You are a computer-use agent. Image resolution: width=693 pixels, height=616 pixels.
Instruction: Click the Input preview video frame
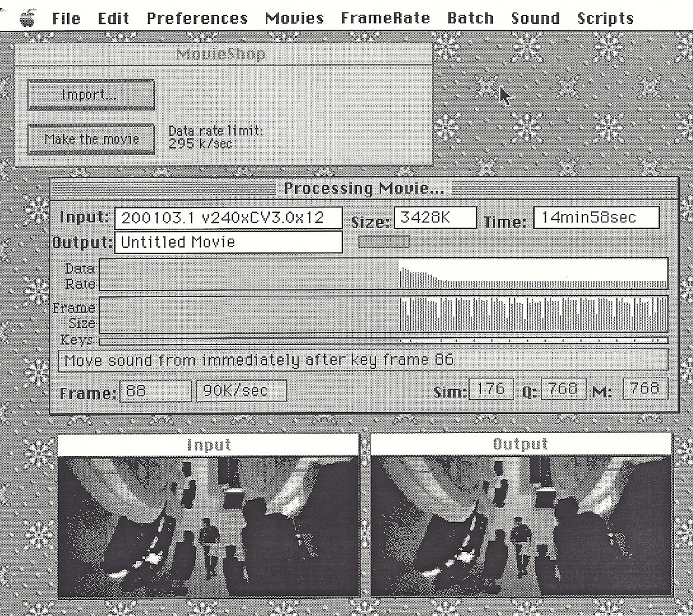click(208, 527)
